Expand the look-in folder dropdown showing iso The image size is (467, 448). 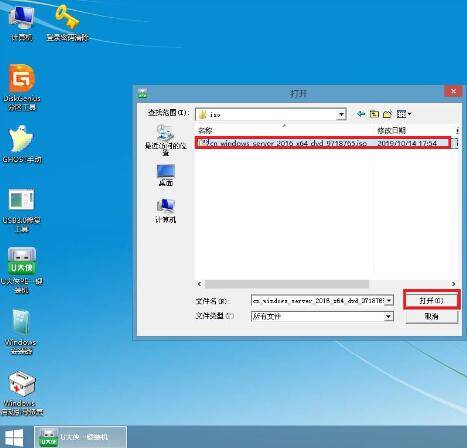pyautogui.click(x=341, y=115)
